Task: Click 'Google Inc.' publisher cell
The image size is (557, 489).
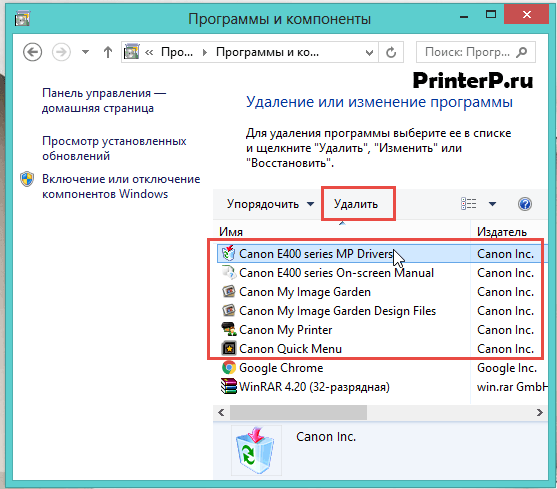Action: (507, 368)
